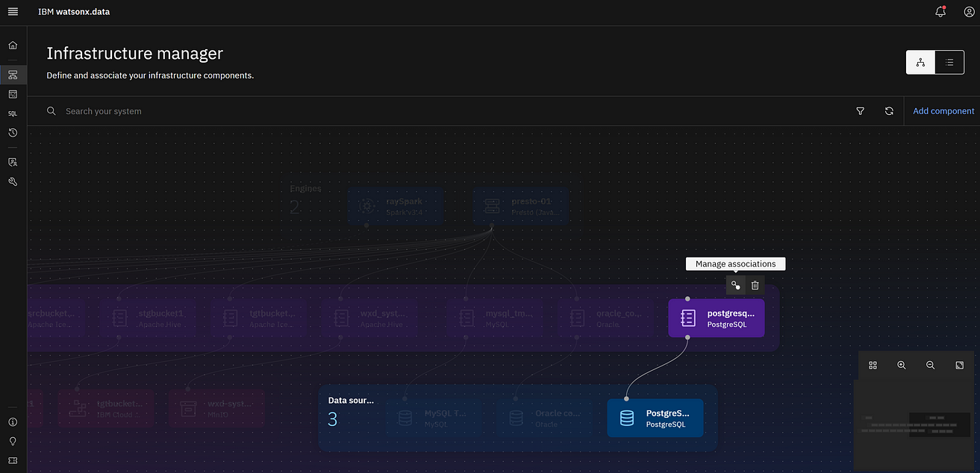
Task: Click the Engines group label
Action: click(305, 189)
